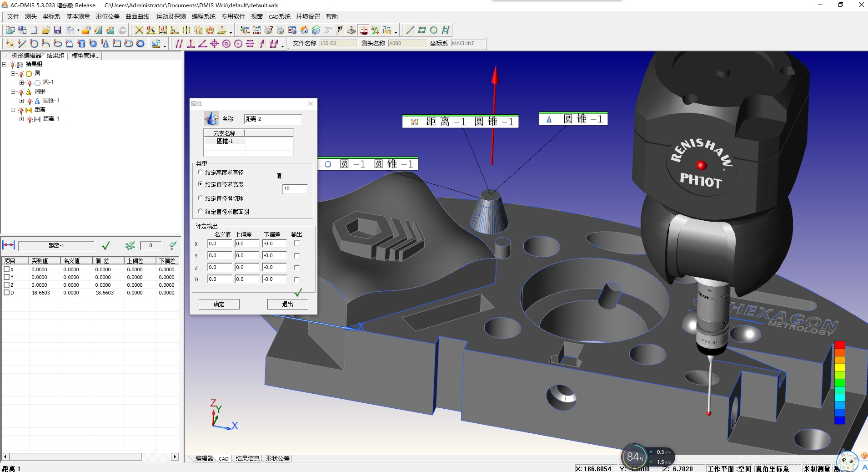Click the joystick control icon
Viewport: 868px width, 472px height.
[351, 30]
